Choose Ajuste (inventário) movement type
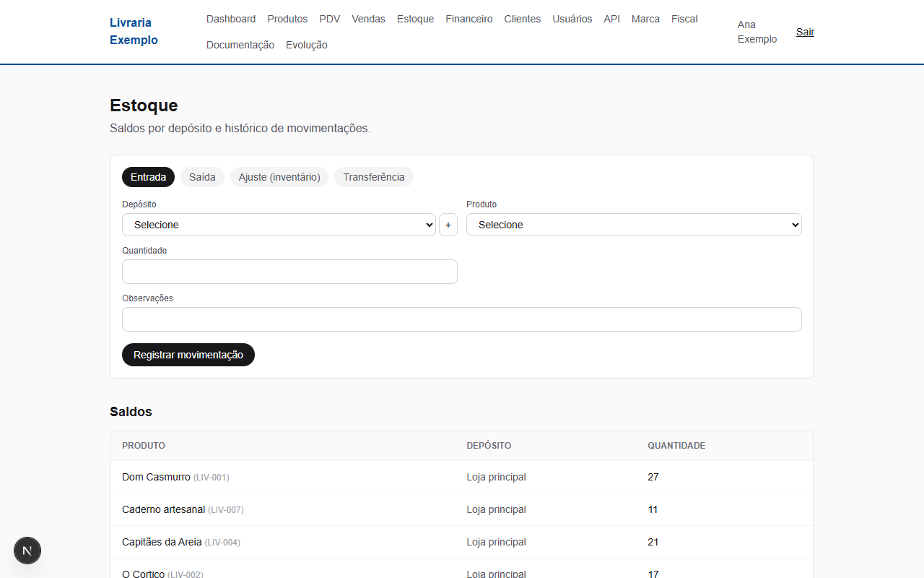Screen dimensions: 924x578 pyautogui.click(x=279, y=177)
